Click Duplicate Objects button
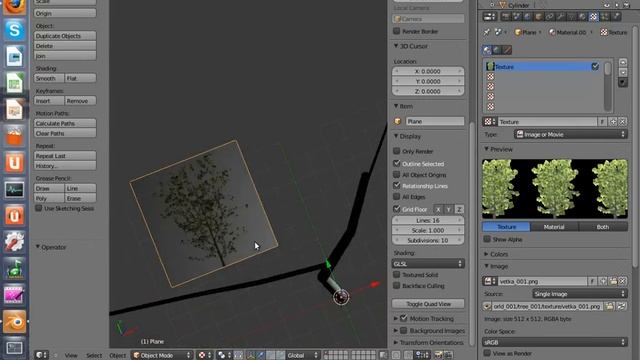The height and width of the screenshot is (360, 640). 65,36
